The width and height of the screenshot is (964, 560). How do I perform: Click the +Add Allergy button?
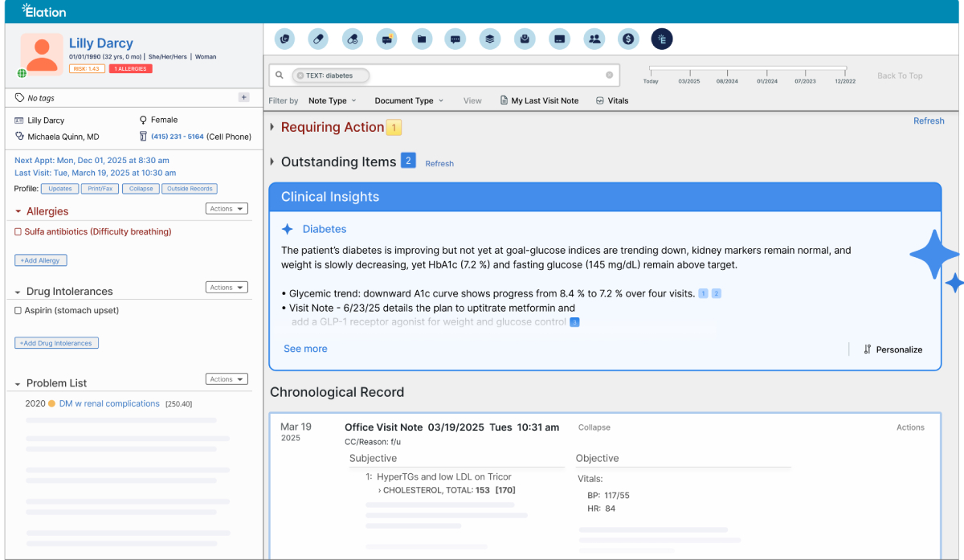[x=41, y=260]
